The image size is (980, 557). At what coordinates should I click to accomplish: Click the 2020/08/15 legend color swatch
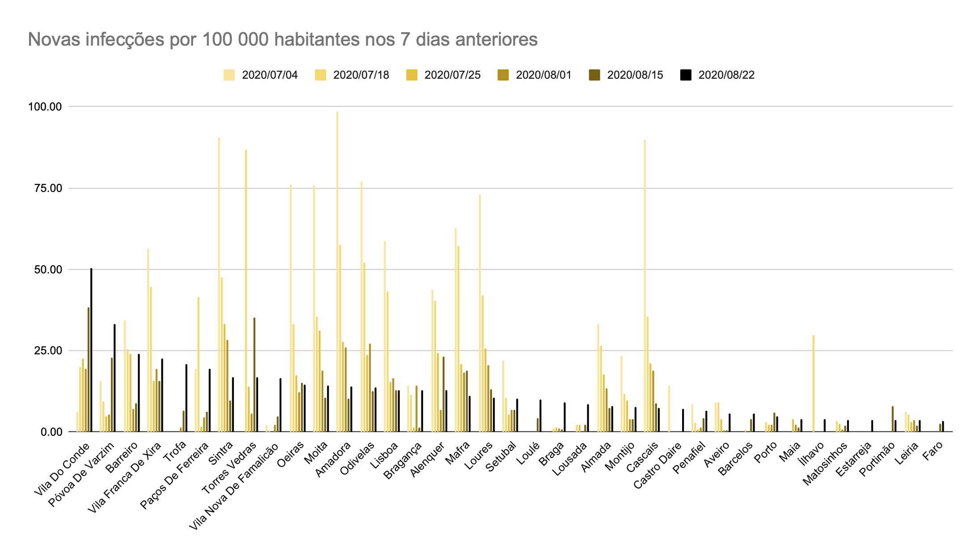coord(594,75)
